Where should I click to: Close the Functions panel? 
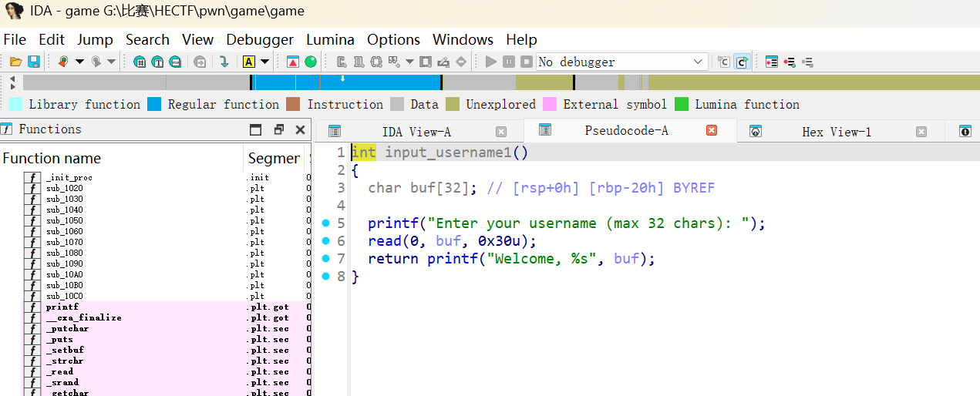pos(300,129)
